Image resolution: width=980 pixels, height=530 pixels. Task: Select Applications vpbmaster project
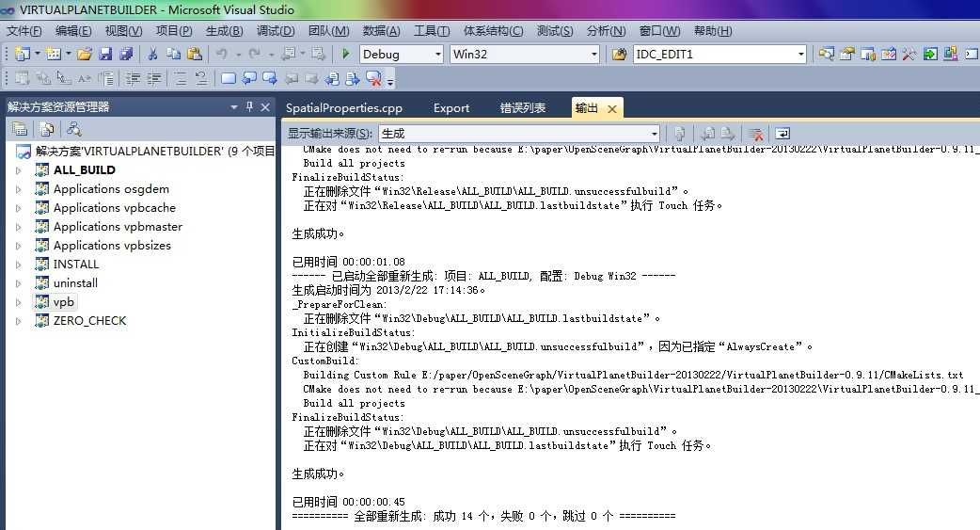118,227
